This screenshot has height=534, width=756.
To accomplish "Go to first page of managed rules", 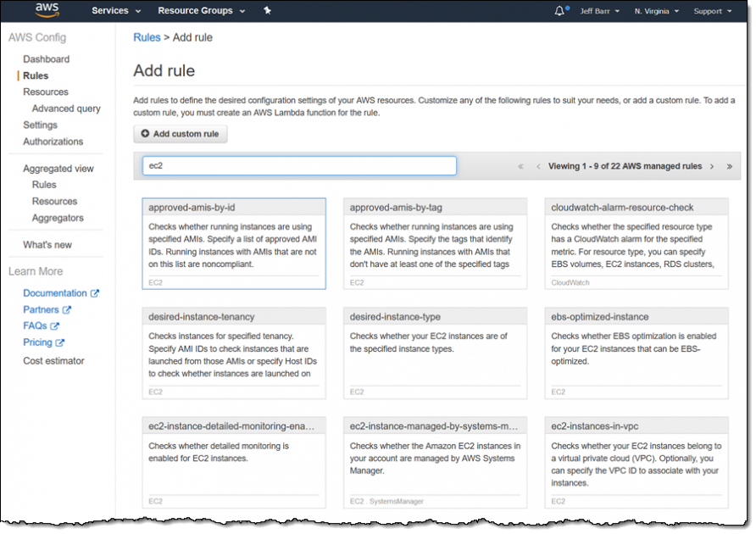I will coord(520,166).
